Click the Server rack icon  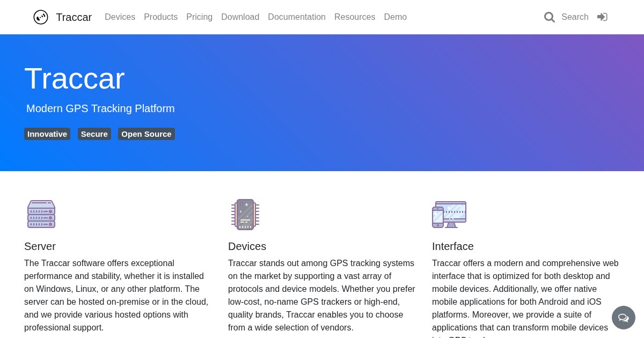tap(41, 214)
